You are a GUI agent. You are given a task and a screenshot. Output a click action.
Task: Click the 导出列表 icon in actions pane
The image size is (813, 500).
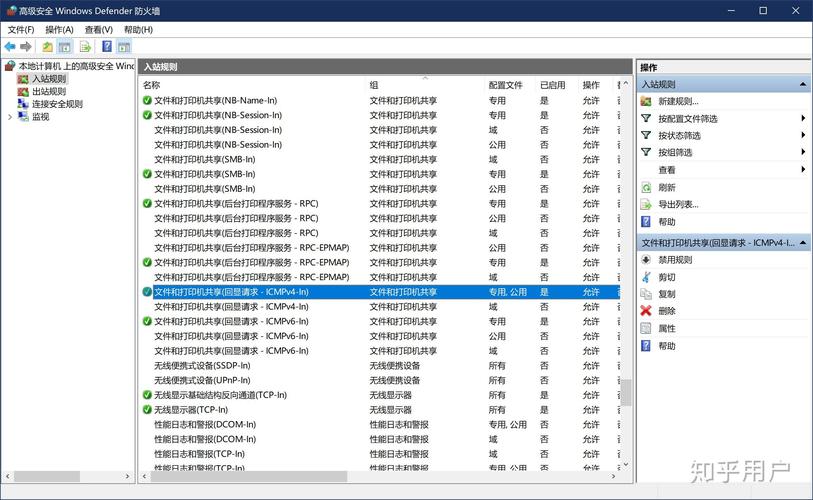[x=646, y=204]
